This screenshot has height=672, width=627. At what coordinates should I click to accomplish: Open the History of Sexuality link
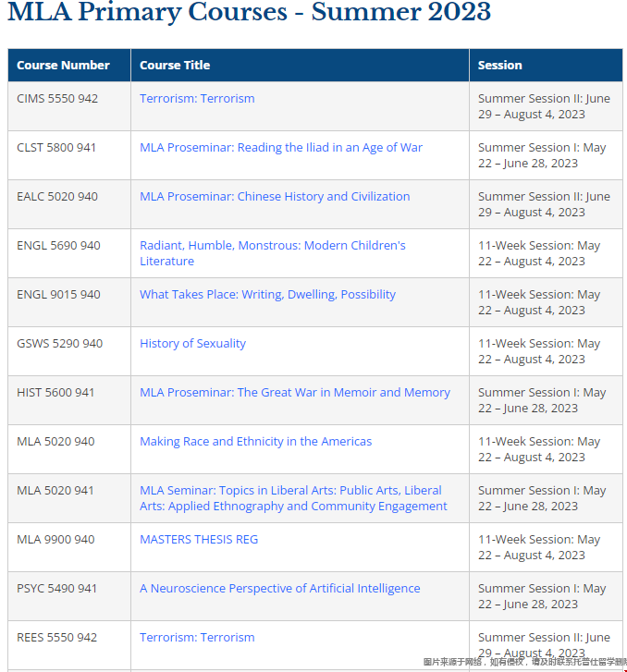[x=192, y=344]
